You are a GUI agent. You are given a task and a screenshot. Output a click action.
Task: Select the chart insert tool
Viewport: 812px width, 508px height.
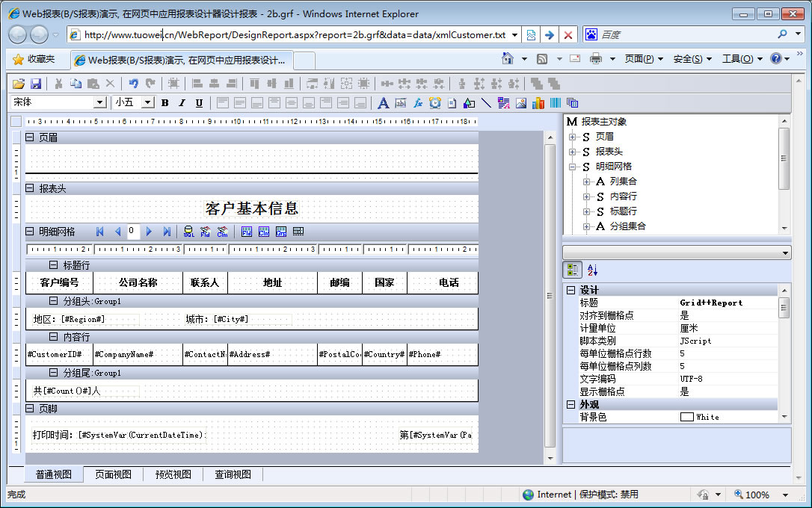coord(538,103)
